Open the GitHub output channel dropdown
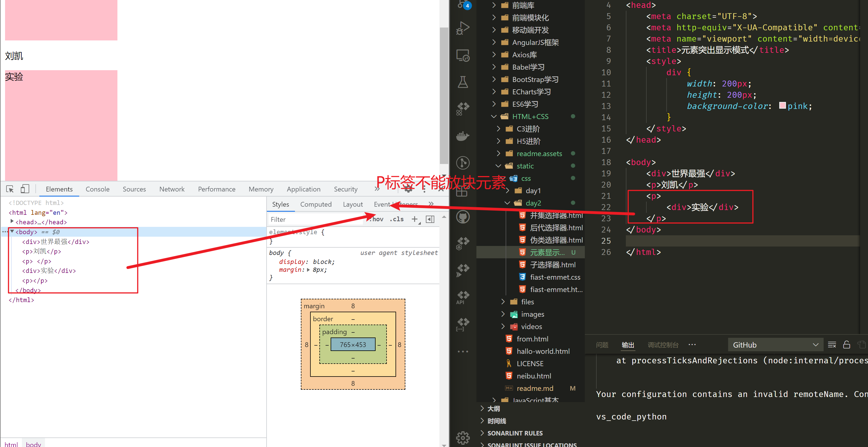Viewport: 868px width, 447px height. 775,345
